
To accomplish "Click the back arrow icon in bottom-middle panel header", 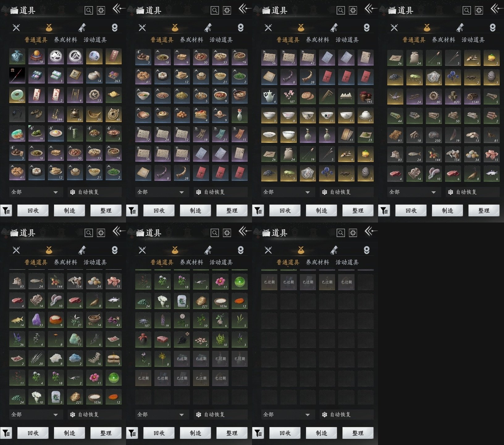I will pos(245,231).
